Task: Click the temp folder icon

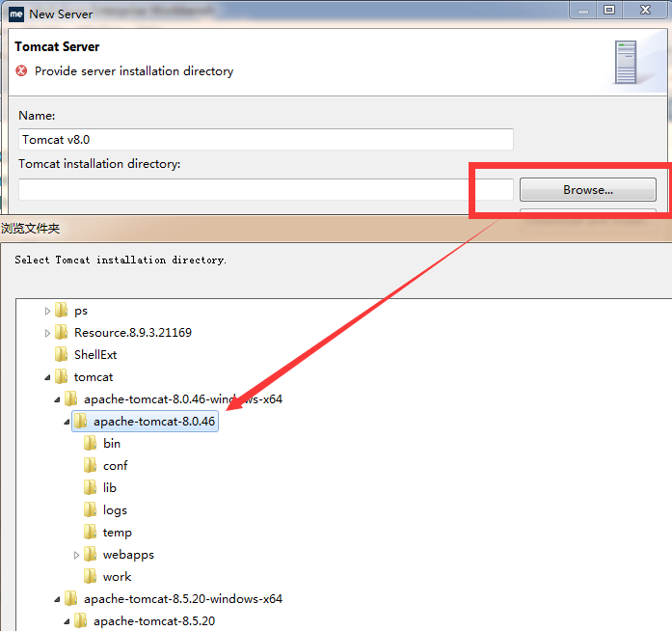Action: pos(90,532)
